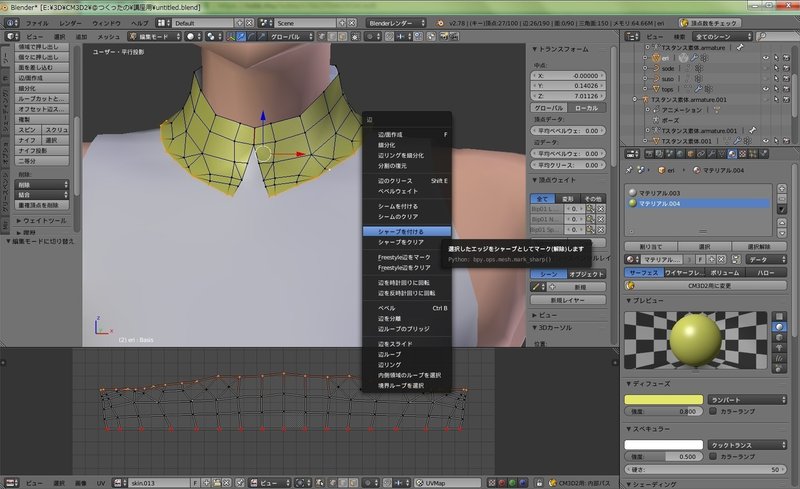Open the texture properties tab icon
The image size is (800, 489).
(x=743, y=154)
